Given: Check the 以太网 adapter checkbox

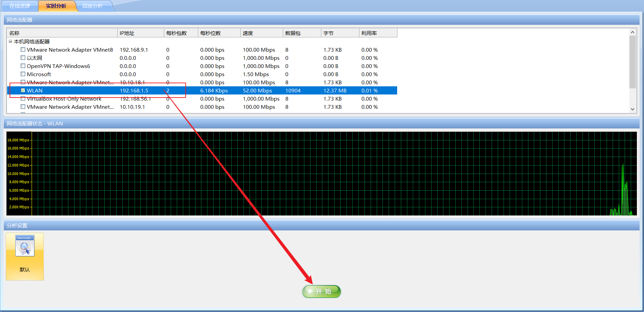Looking at the screenshot, I should point(23,58).
